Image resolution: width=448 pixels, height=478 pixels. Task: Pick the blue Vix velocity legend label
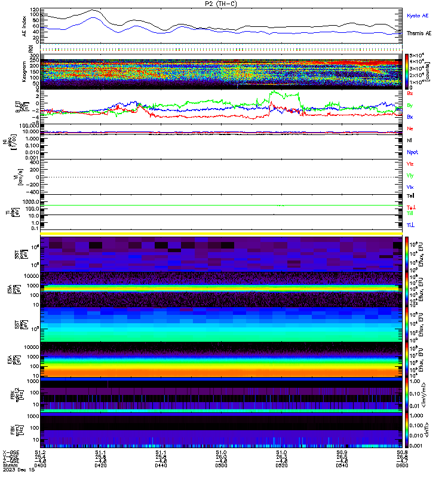coord(410,187)
